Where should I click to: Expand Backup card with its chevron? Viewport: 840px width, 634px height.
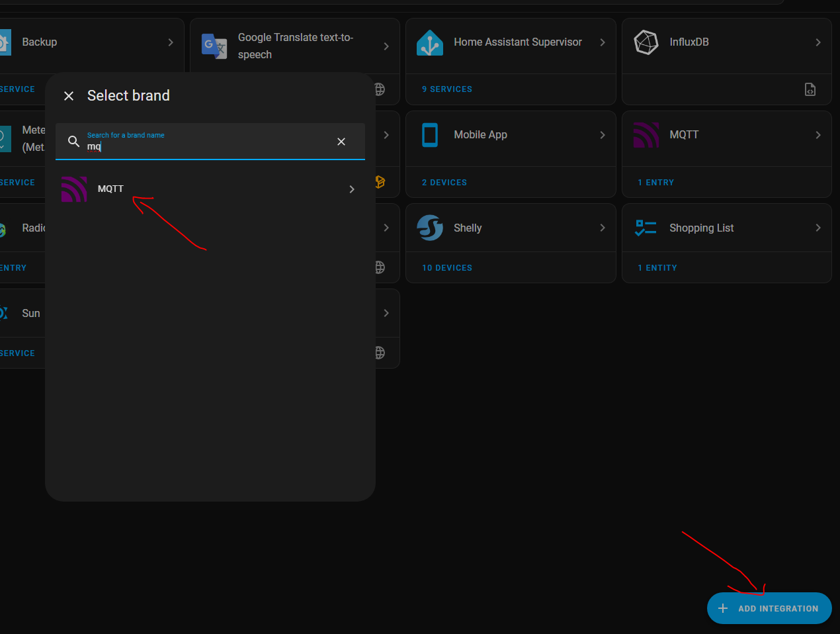(x=171, y=42)
